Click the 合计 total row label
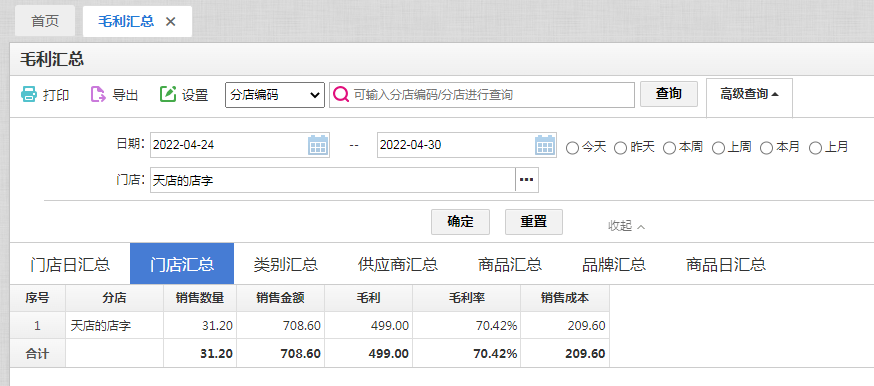 37,353
